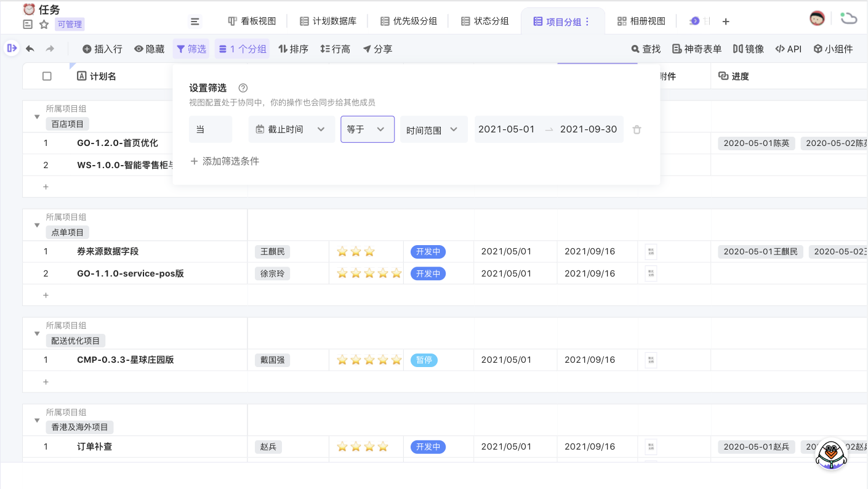Open the 时间范围 dropdown
Screen dimensions: 868x489
(x=433, y=129)
